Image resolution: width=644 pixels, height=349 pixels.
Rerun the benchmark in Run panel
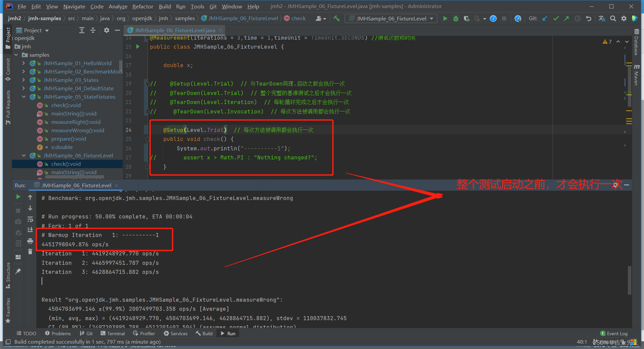[18, 197]
